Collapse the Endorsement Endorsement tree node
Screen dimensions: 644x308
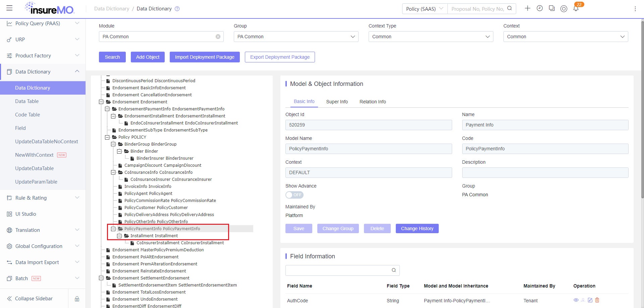(101, 102)
